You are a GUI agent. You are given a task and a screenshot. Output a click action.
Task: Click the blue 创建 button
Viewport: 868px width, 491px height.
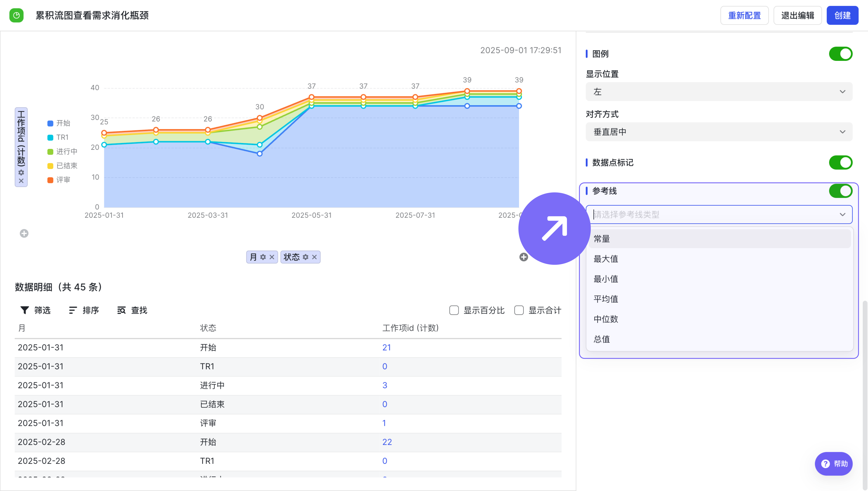(x=842, y=15)
